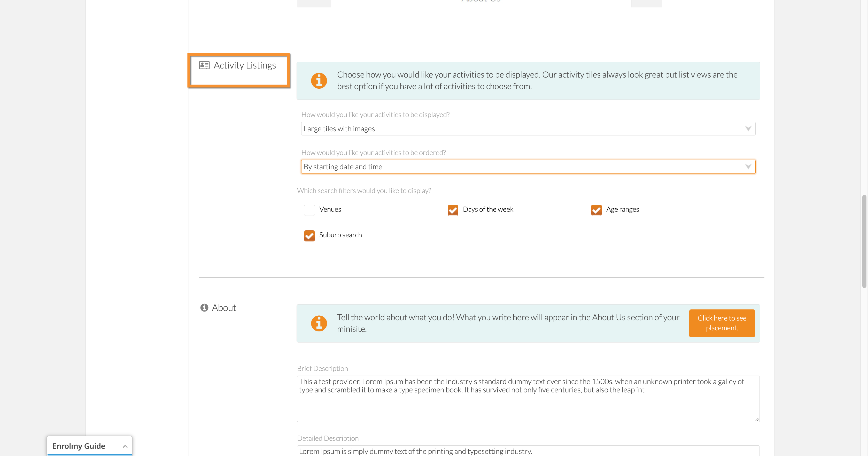
Task: Open the activities display style dropdown
Action: coord(528,128)
